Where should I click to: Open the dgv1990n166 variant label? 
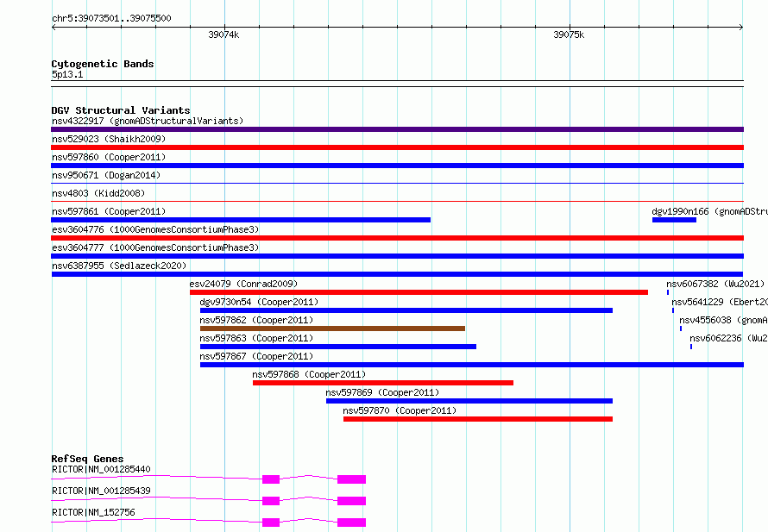[709, 211]
